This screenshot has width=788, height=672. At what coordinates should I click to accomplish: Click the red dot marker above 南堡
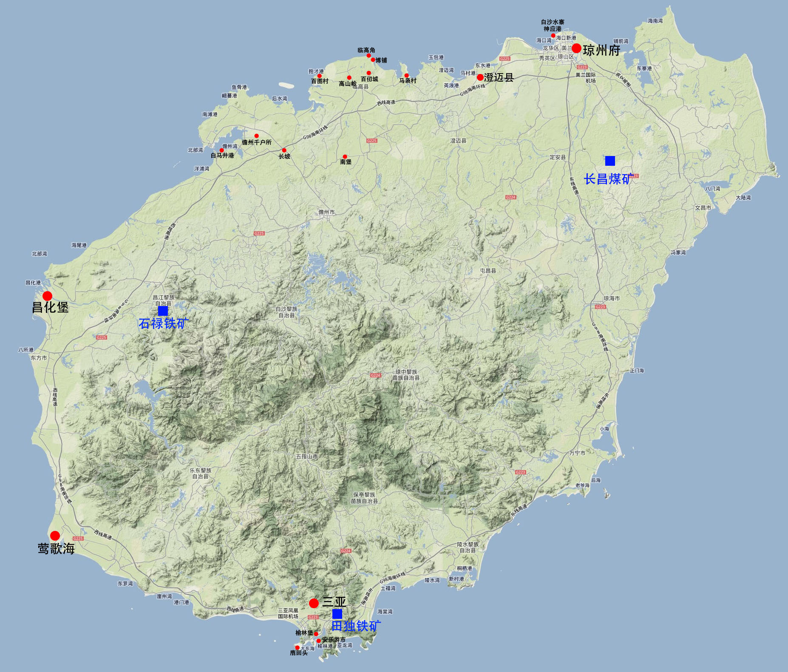point(345,156)
